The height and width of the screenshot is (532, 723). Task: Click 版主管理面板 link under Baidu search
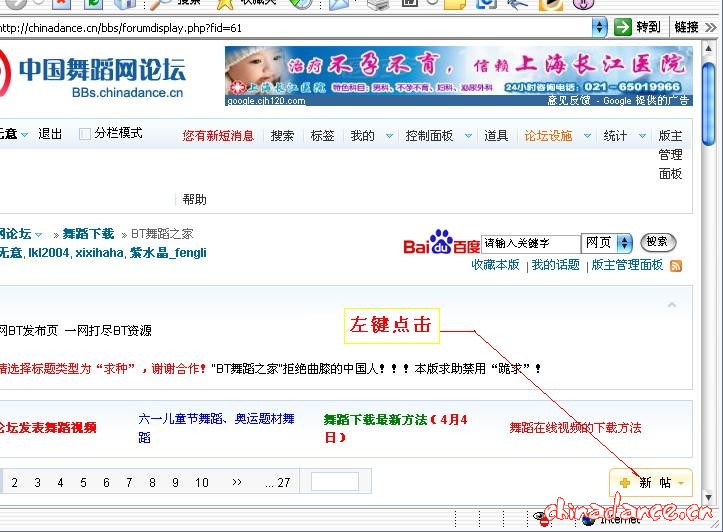627,265
